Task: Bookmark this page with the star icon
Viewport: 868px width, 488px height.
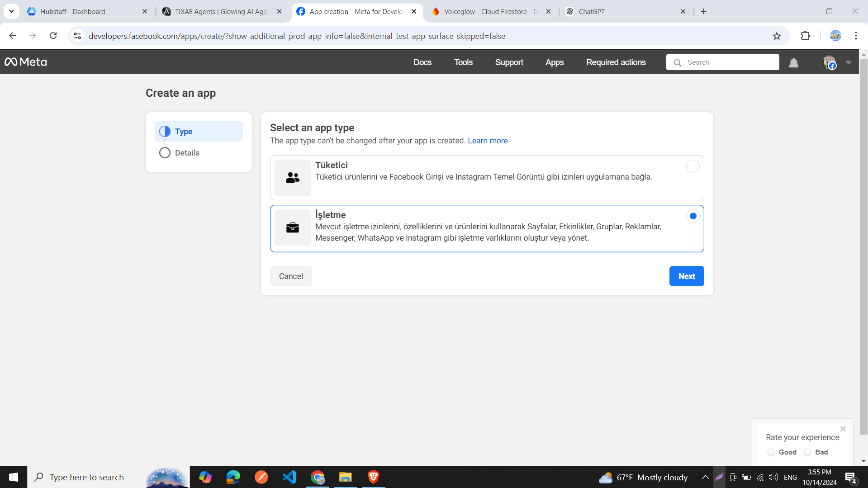Action: (777, 36)
